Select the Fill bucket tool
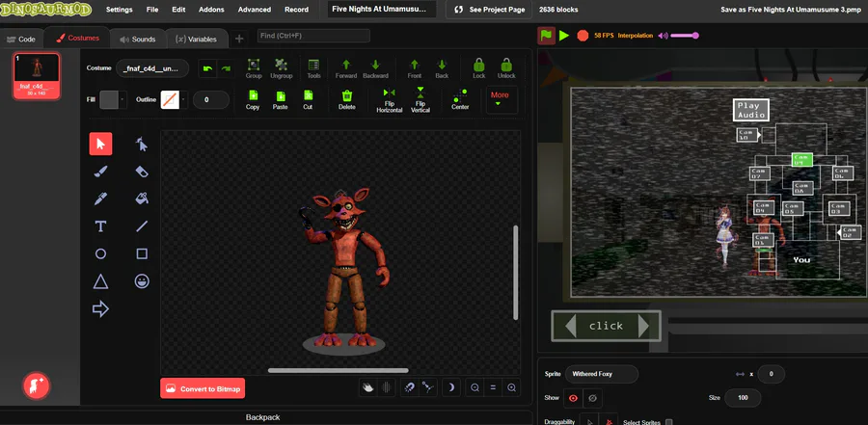The image size is (868, 425). pyautogui.click(x=142, y=199)
